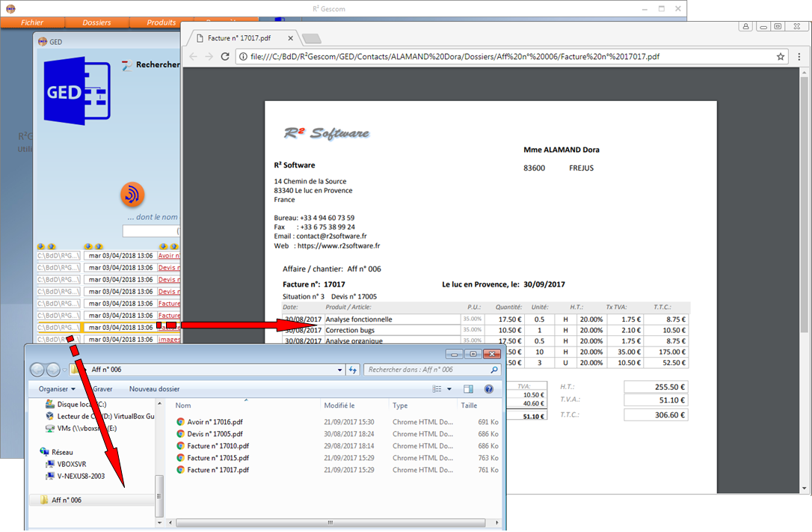The height and width of the screenshot is (532, 812).
Task: Click Chrome's forward navigation arrow
Action: coord(209,56)
